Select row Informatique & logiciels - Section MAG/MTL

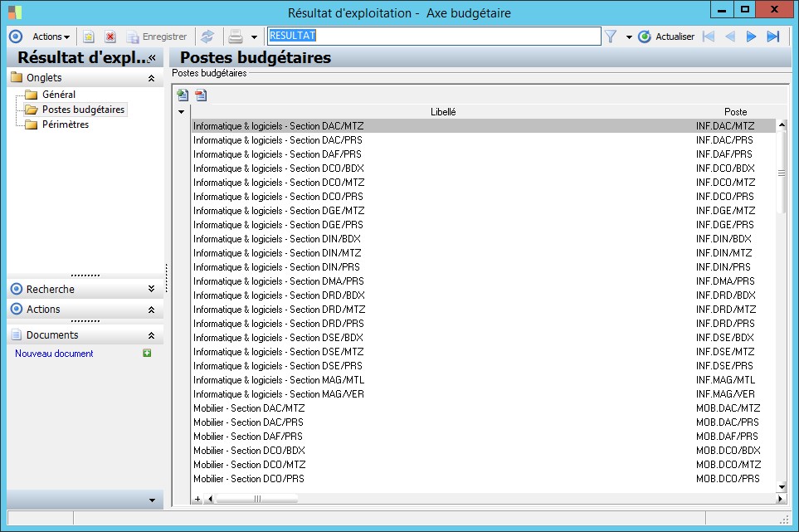(484, 380)
